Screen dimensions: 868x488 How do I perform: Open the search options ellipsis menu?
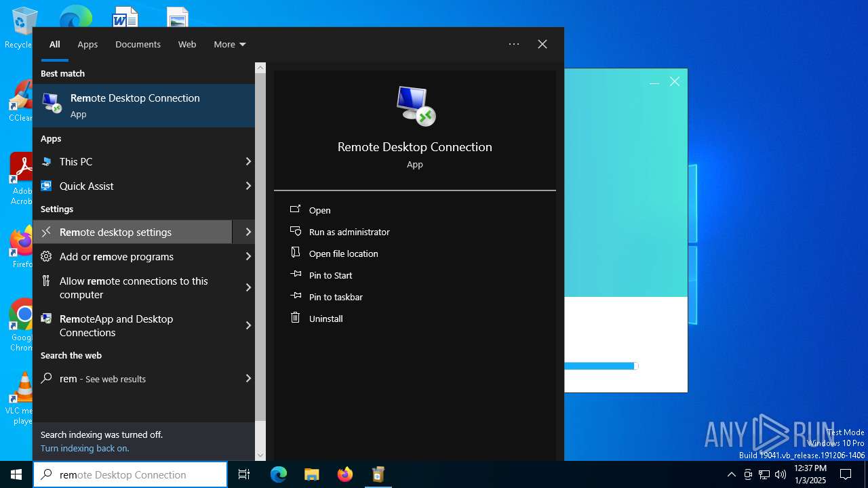[514, 44]
